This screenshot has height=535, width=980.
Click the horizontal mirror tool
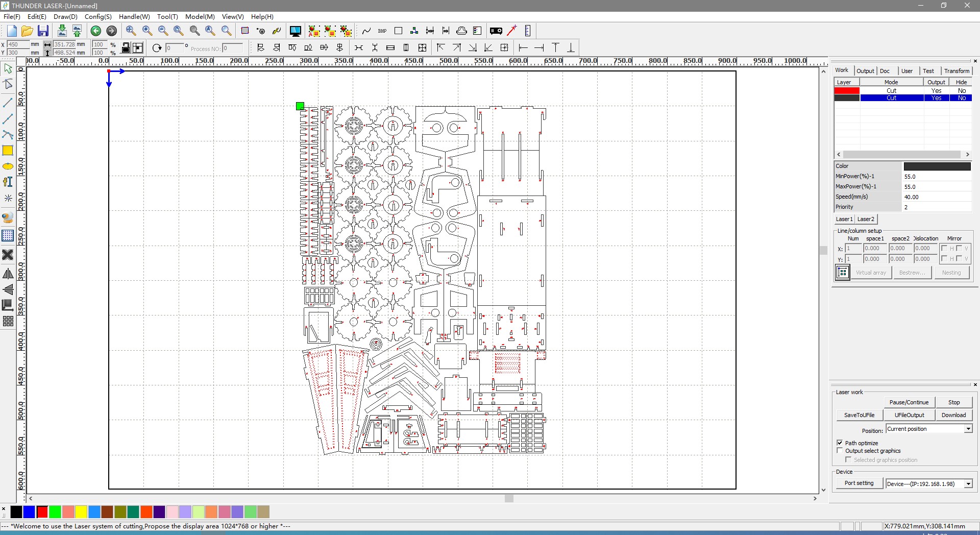[8, 273]
